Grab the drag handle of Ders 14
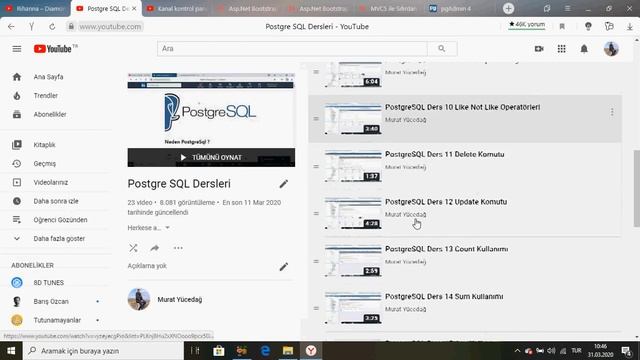This screenshot has width=640, height=360. [316, 309]
